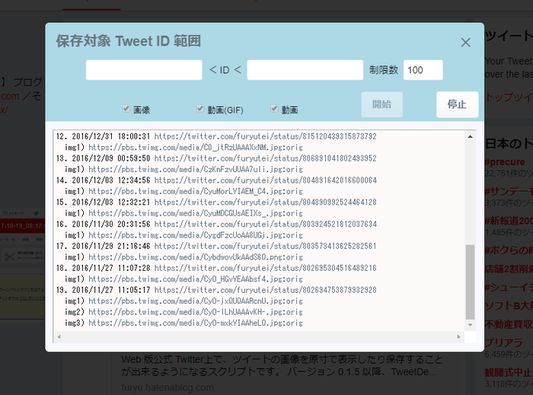533x395 pixels.
Task: Open tweet link for entry 13 status
Action: 265,158
